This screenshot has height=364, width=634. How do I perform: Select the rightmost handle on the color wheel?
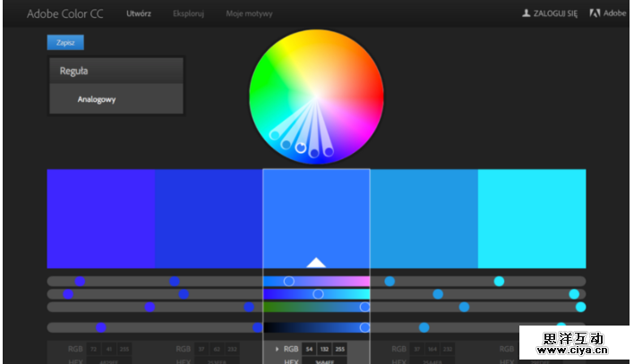329,152
